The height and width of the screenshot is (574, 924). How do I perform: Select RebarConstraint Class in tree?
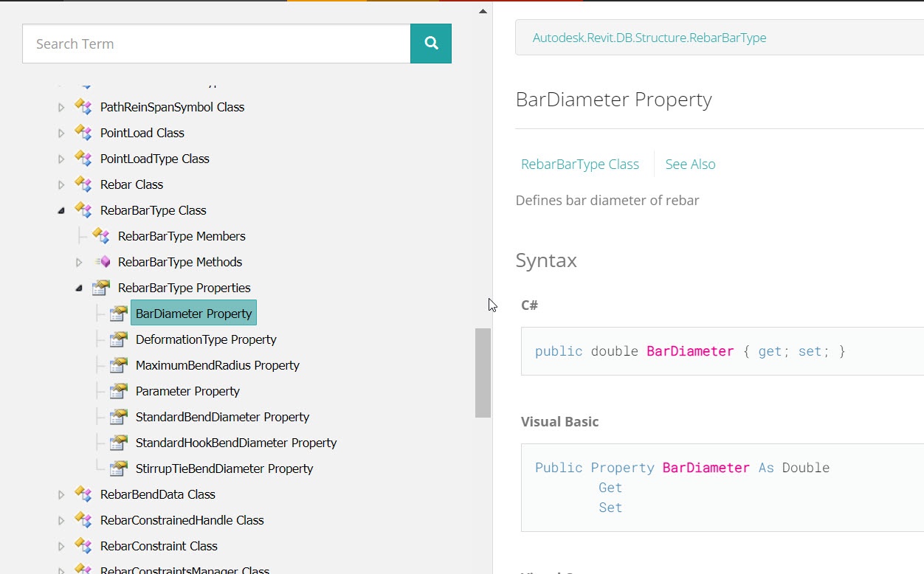pos(159,546)
